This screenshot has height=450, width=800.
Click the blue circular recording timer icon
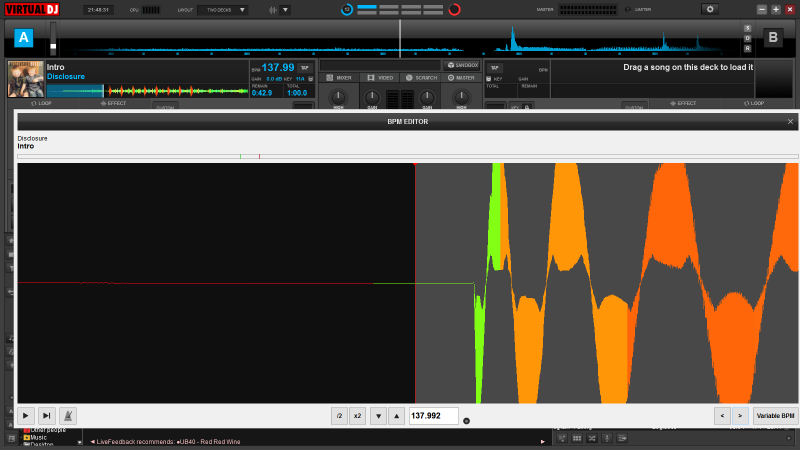click(x=347, y=9)
